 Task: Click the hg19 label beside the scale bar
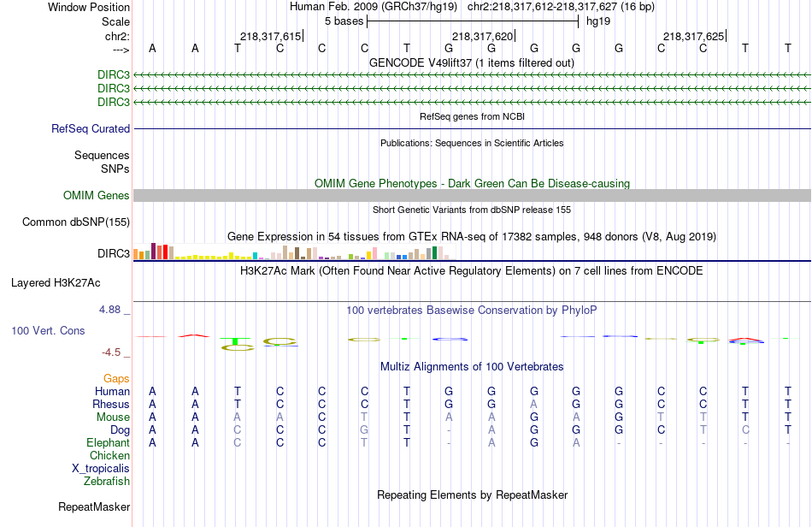click(598, 21)
